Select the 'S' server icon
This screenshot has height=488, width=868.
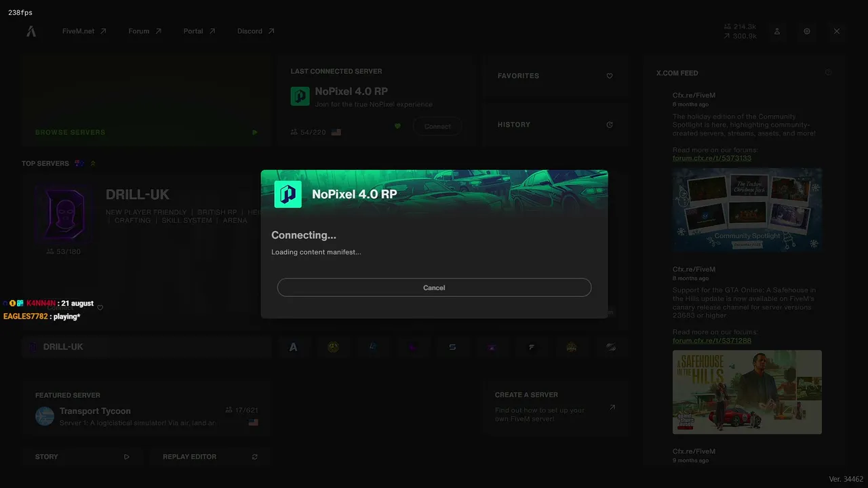(x=452, y=347)
